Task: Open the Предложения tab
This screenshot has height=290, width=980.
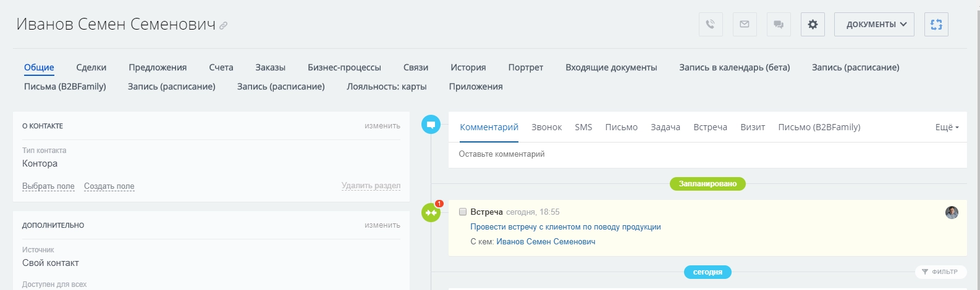Action: [x=158, y=67]
